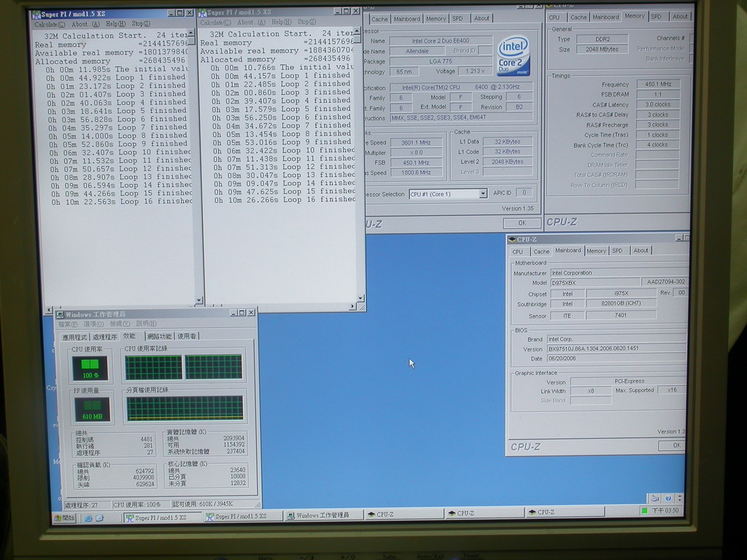Open Calculate menu in the right Super PI window
The image size is (747, 560).
tap(215, 23)
